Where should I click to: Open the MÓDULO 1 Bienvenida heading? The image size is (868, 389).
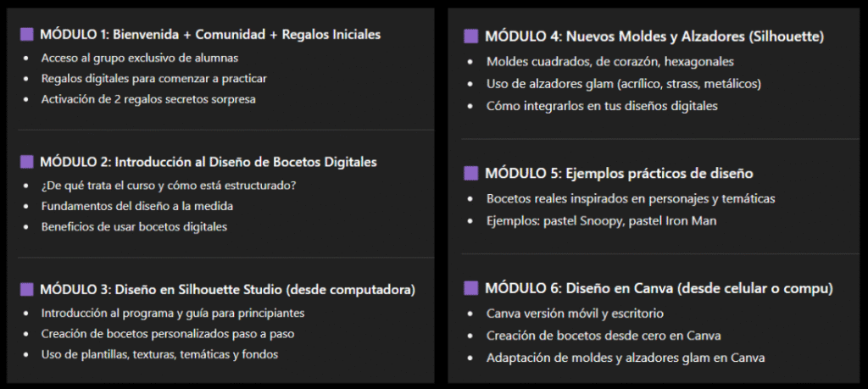209,35
